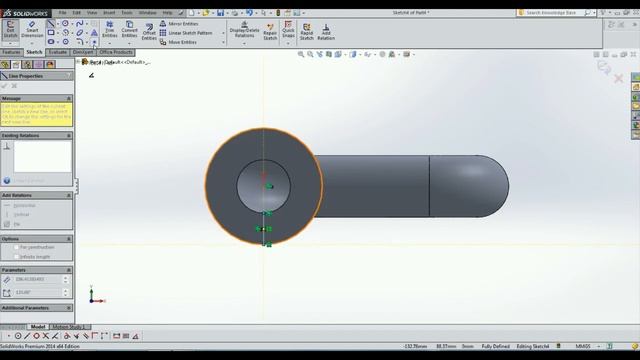Screen dimensions: 640x360
Task: Select the Smart Dimension tool
Action: 32,30
